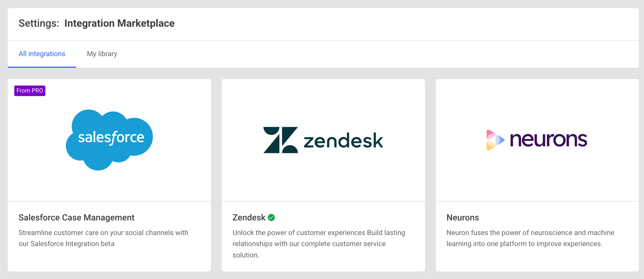
Task: Click the Settings label in header
Action: [x=39, y=23]
